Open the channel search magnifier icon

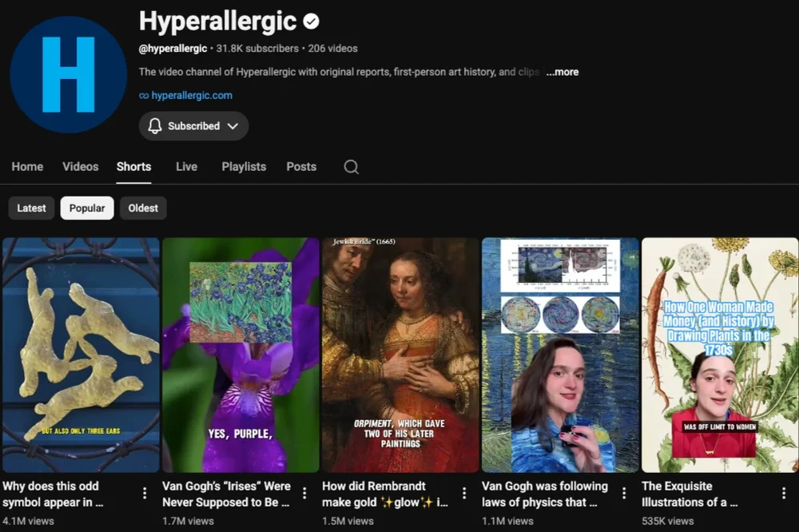tap(351, 167)
